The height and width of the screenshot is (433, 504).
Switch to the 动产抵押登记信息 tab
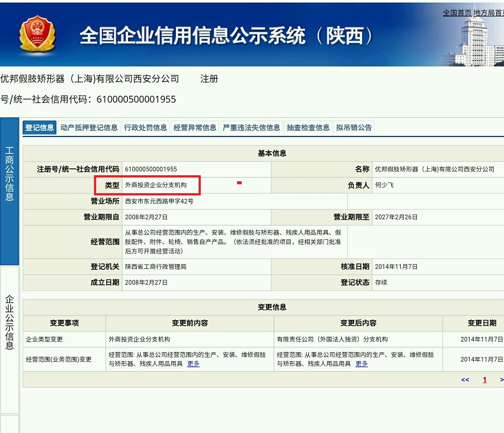coord(89,127)
